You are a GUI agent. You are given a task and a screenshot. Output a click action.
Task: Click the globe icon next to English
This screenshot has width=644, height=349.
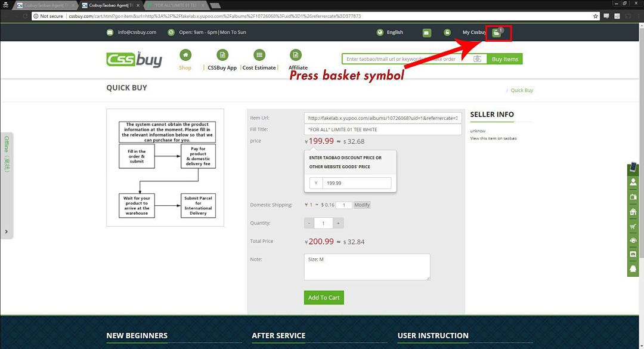tap(380, 32)
